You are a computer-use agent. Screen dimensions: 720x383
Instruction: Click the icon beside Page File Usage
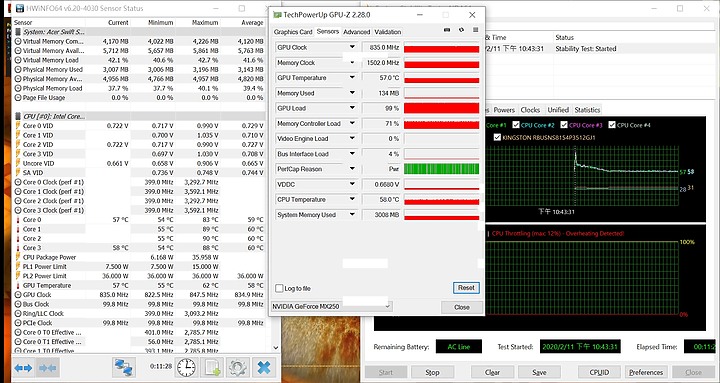pos(18,98)
